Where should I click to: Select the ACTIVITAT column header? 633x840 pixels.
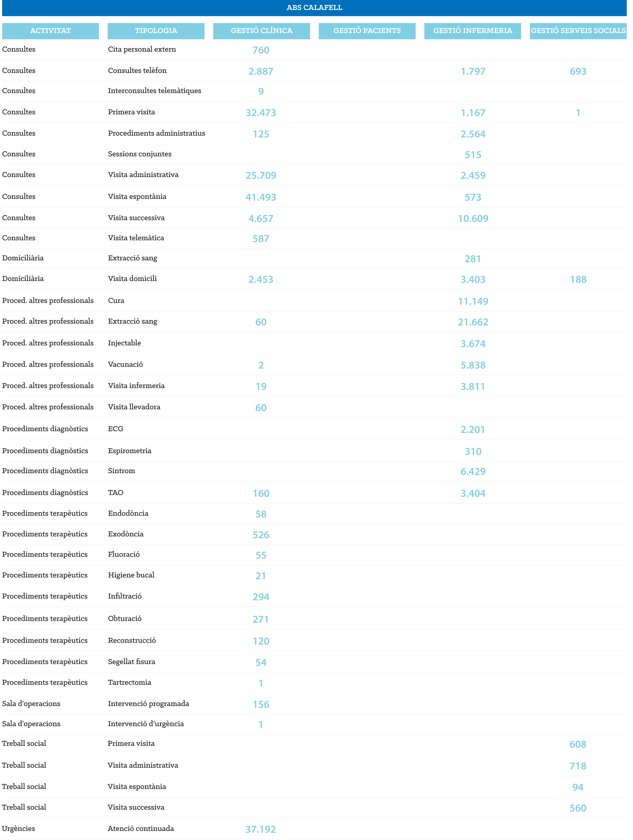[x=50, y=31]
